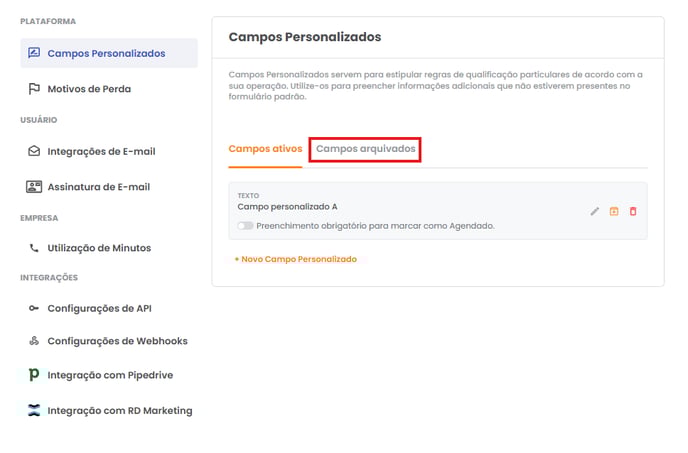Image resolution: width=688 pixels, height=453 pixels.
Task: Toggle Preenchimento obrigatório switch
Action: [x=245, y=226]
